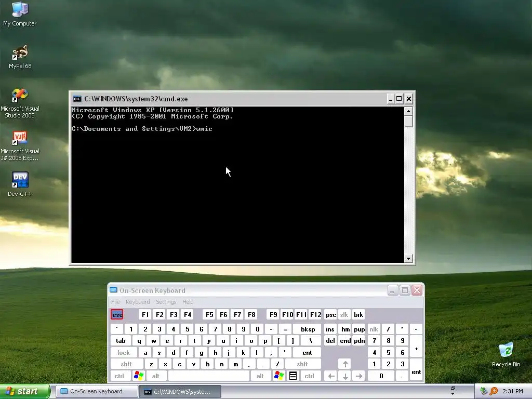Click the tab key on keyboard

pyautogui.click(x=121, y=341)
